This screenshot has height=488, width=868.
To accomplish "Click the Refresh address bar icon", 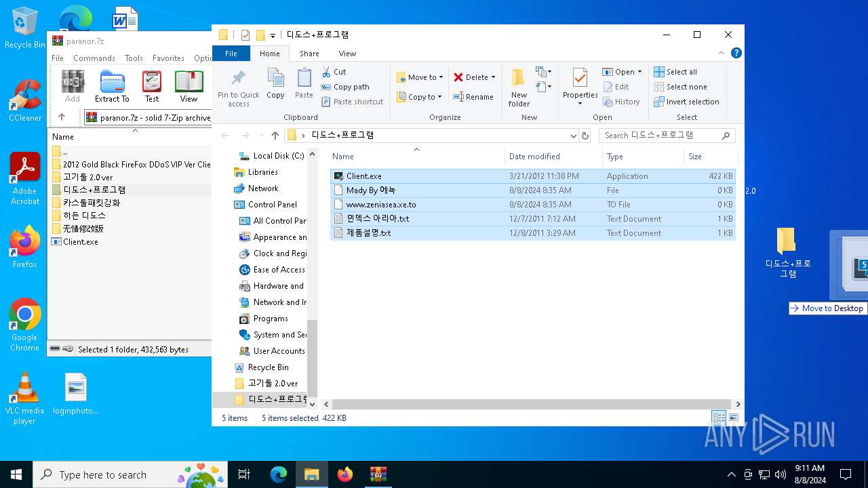I will [585, 136].
